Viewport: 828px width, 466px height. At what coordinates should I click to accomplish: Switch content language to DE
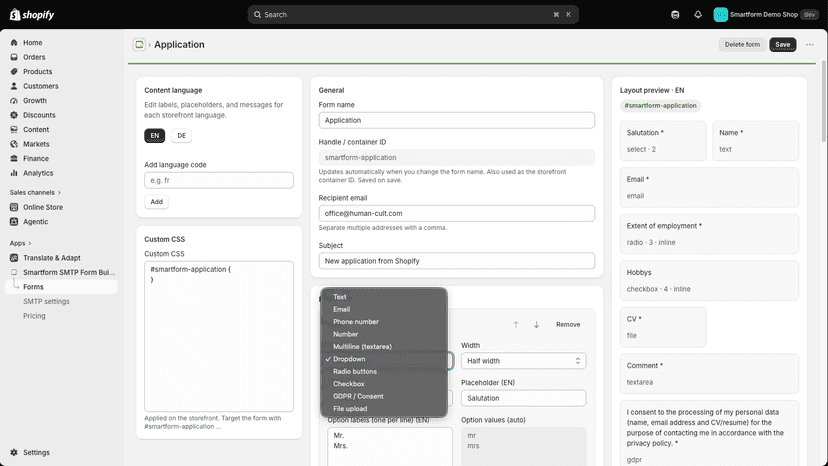click(x=182, y=136)
